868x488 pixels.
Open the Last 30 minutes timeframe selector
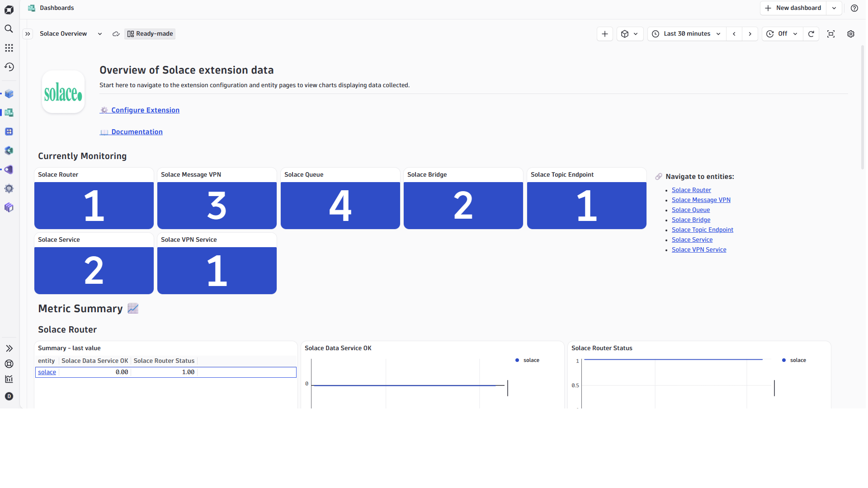(686, 34)
